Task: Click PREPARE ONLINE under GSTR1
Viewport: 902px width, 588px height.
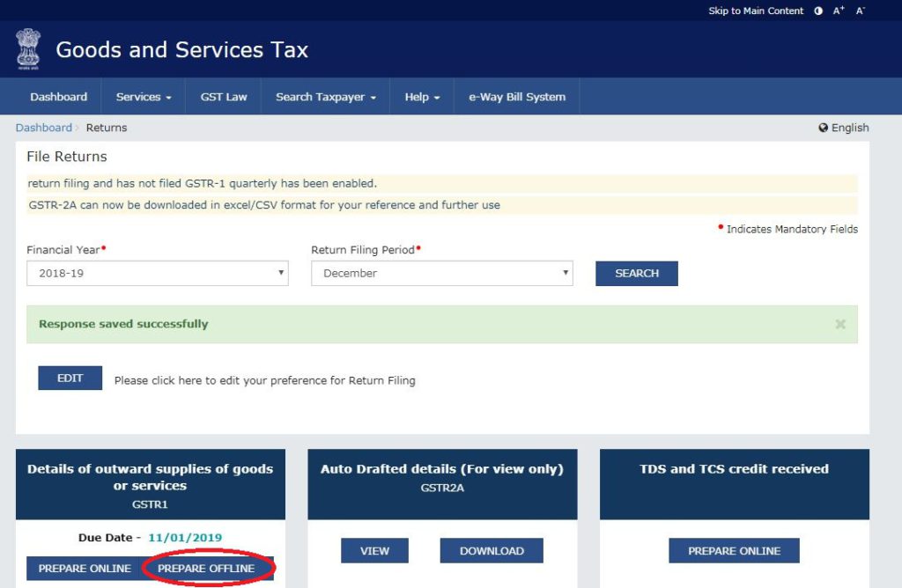Action: [85, 569]
